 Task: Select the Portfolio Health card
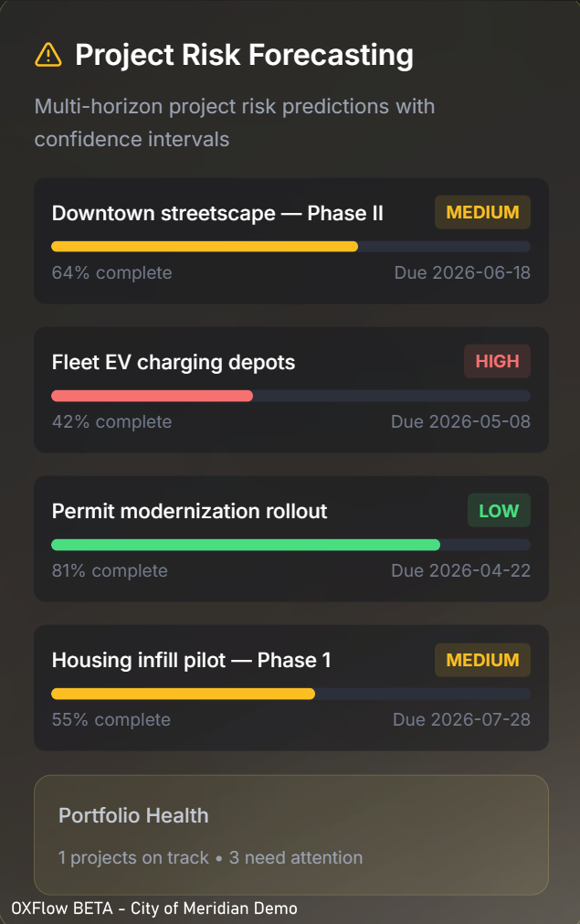[x=290, y=834]
